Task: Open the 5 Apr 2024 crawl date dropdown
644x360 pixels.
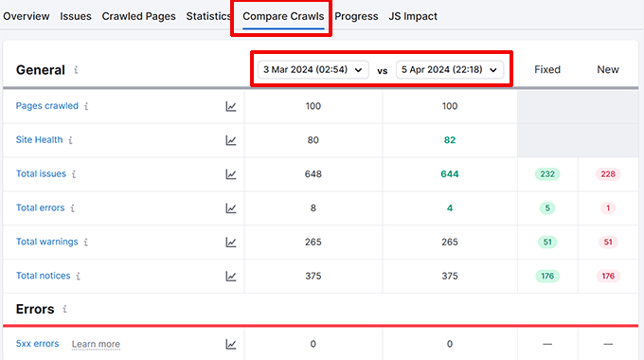Action: [x=450, y=70]
